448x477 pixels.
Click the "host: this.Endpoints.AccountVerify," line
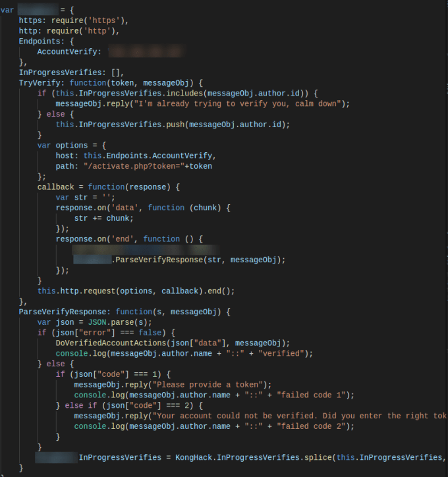[x=136, y=155]
